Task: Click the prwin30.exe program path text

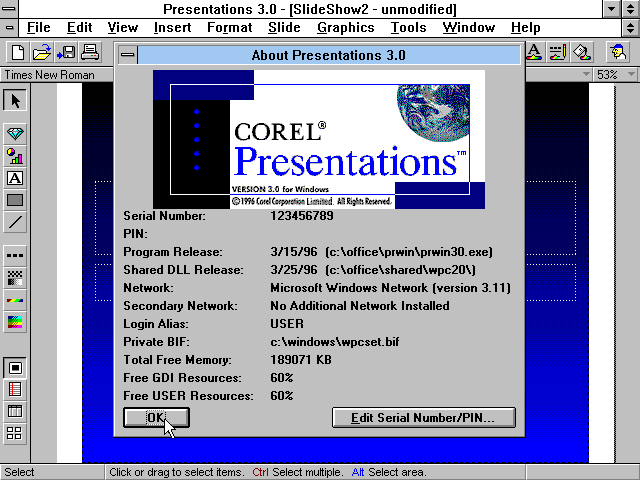Action: point(409,252)
